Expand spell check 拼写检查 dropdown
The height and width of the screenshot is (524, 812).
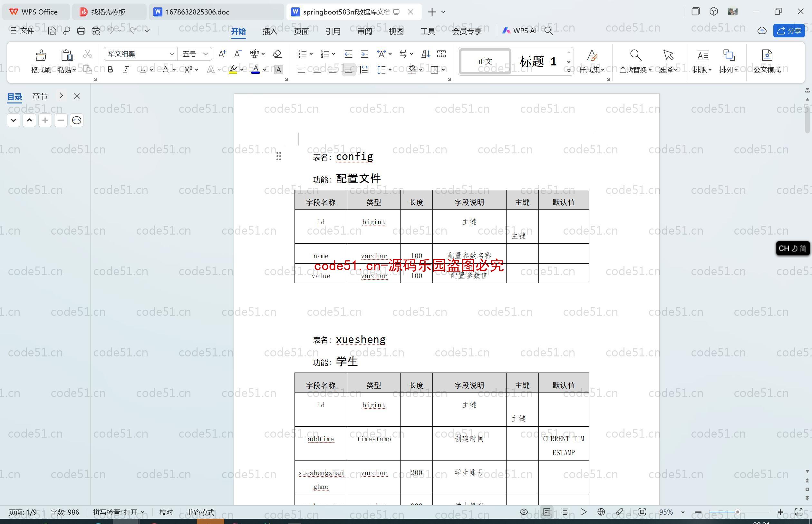coord(142,512)
